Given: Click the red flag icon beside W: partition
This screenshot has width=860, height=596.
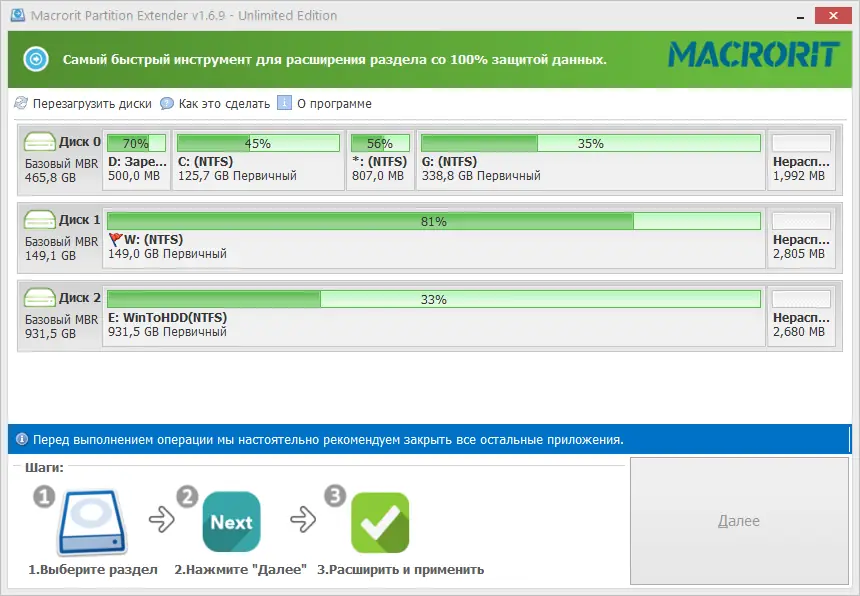Looking at the screenshot, I should click(115, 240).
